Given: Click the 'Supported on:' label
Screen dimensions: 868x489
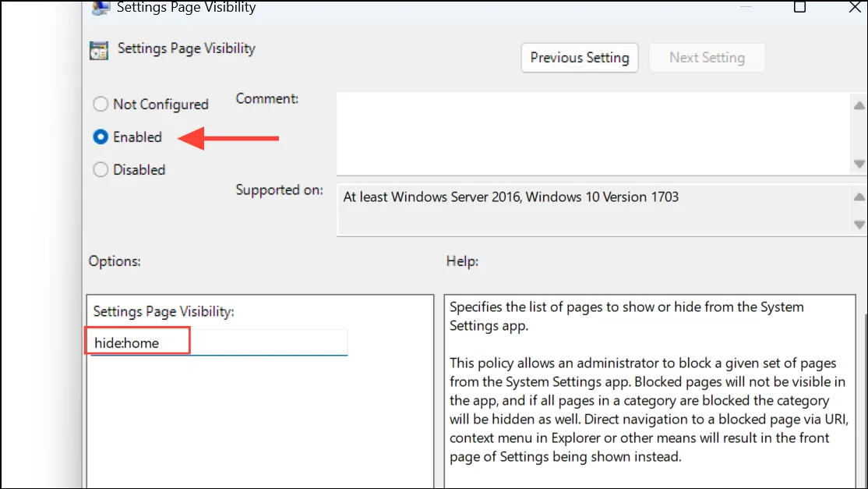Looking at the screenshot, I should click(280, 190).
